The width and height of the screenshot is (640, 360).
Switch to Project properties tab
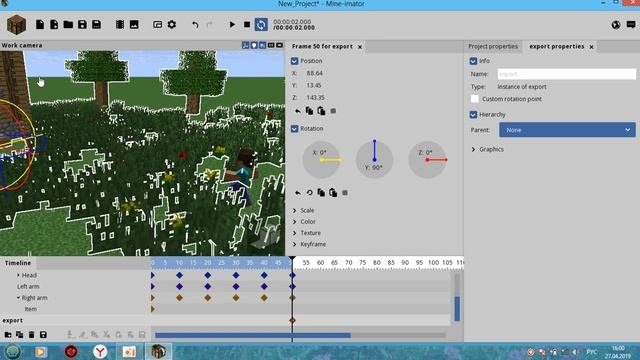pyautogui.click(x=493, y=47)
